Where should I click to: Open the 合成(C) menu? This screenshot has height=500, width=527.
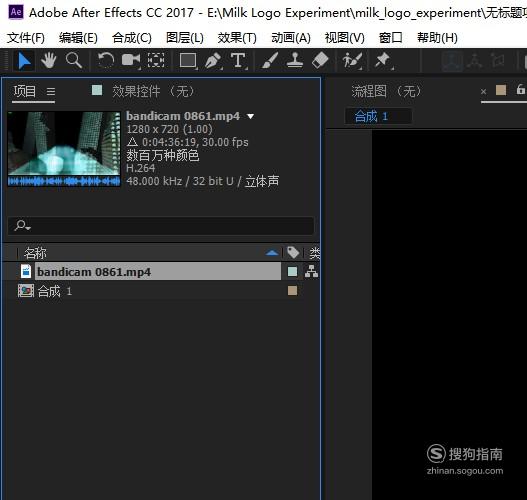pyautogui.click(x=132, y=38)
